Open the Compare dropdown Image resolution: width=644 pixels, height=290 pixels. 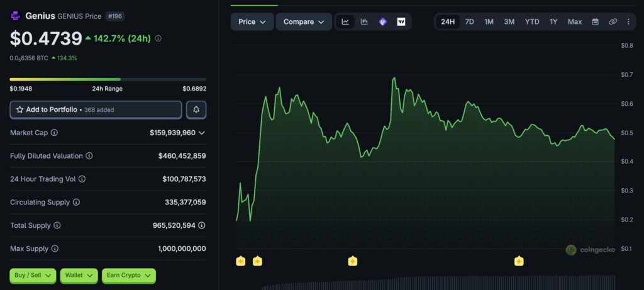(x=304, y=21)
